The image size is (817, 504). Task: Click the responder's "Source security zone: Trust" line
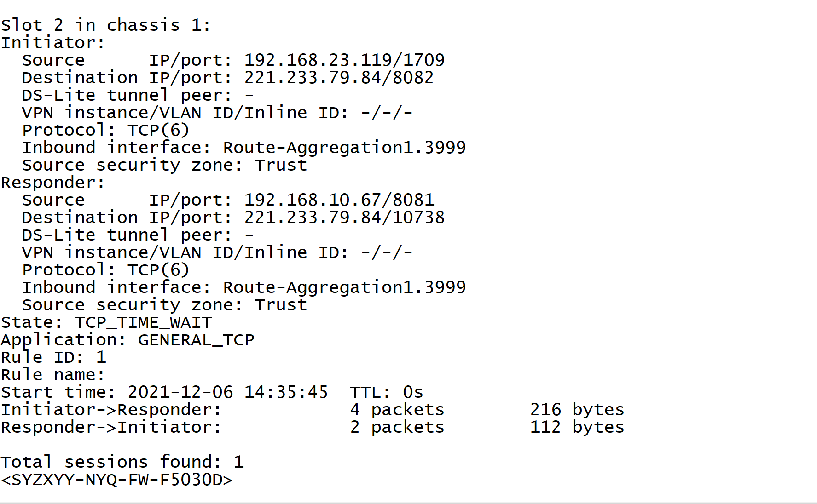click(164, 305)
